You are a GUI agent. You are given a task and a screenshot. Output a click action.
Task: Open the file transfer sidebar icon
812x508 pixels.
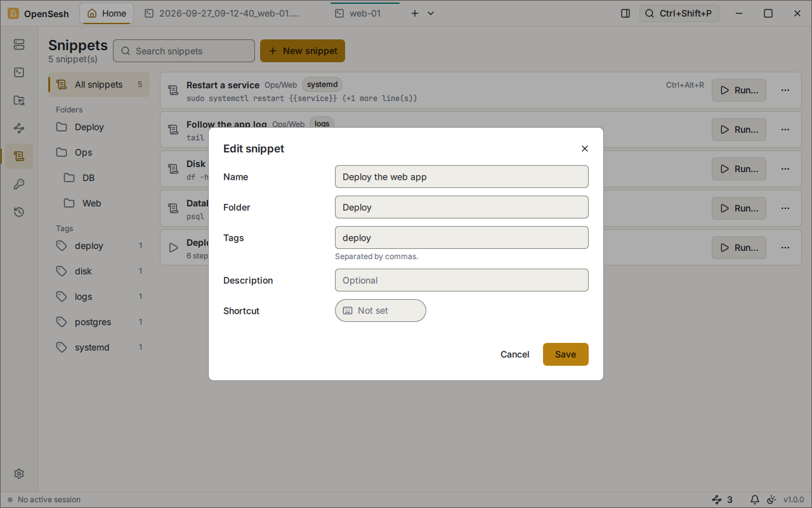(x=19, y=100)
